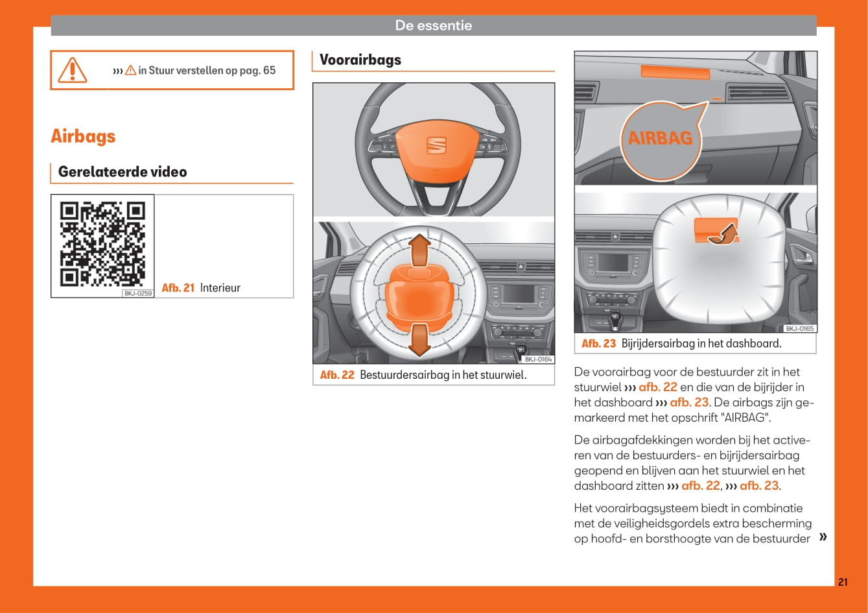
Task: Click the SEAT logo on the steering wheel
Action: 436,145
